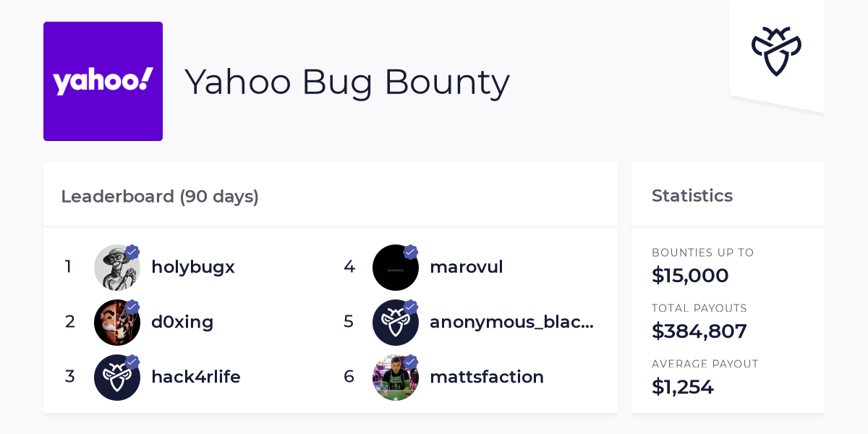Open holybugx's profile avatar
Viewport: 868px width, 434px height.
click(x=117, y=267)
